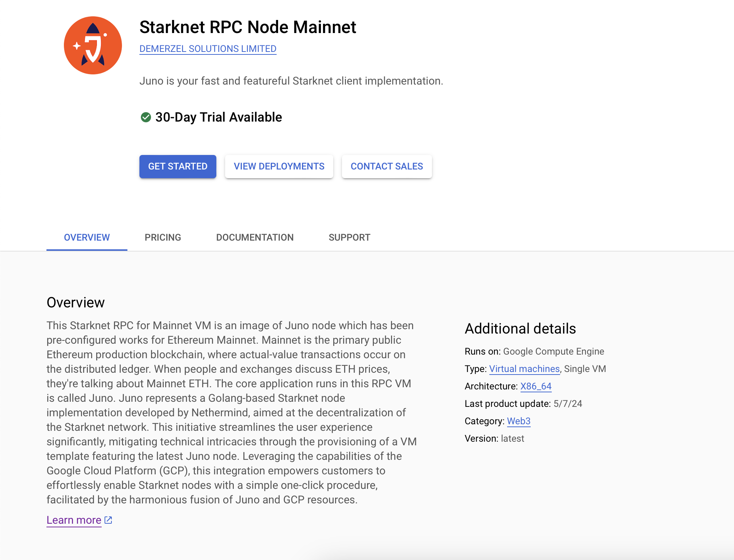Expand the Additional details panel
This screenshot has height=560, width=734.
click(x=521, y=328)
